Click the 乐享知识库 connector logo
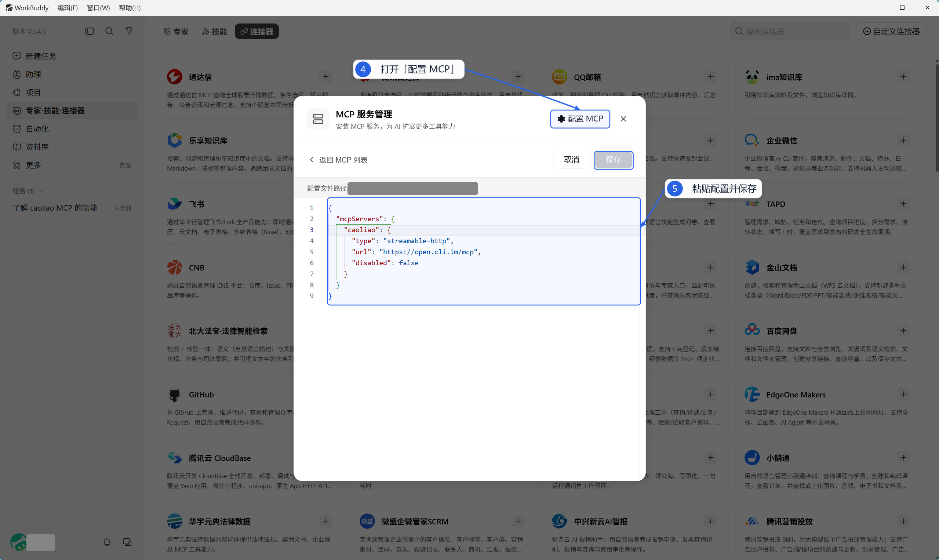This screenshot has width=939, height=560. pos(175,141)
